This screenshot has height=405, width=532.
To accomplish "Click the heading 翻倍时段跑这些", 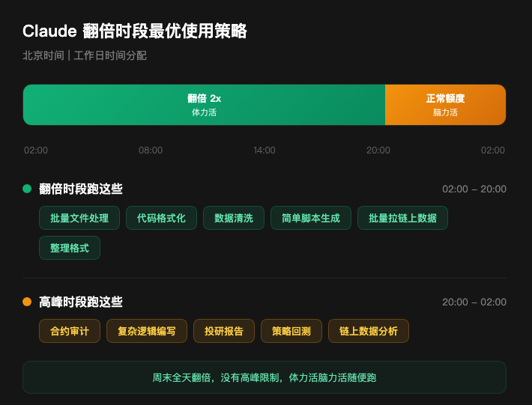I will 81,189.
